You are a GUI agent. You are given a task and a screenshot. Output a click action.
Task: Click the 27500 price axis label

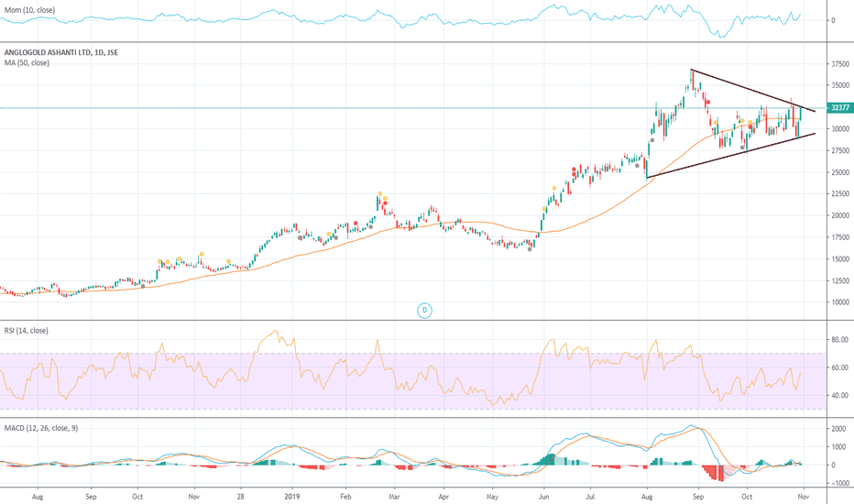click(x=840, y=150)
